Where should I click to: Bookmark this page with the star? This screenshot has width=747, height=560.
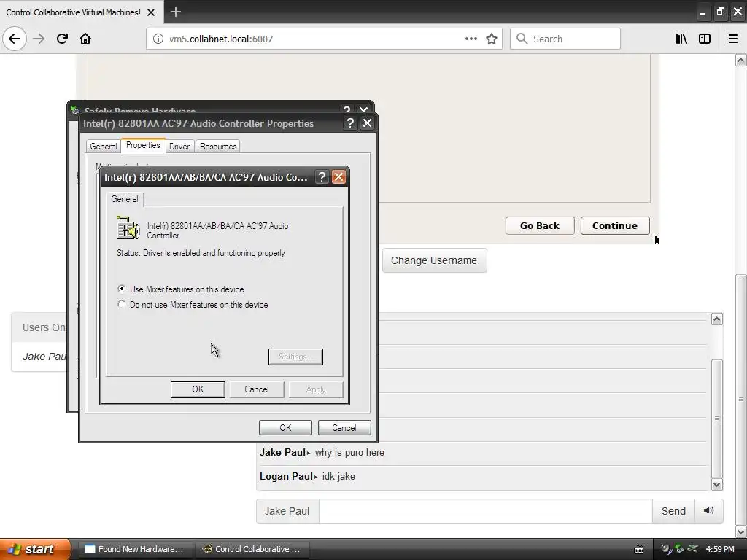point(492,39)
